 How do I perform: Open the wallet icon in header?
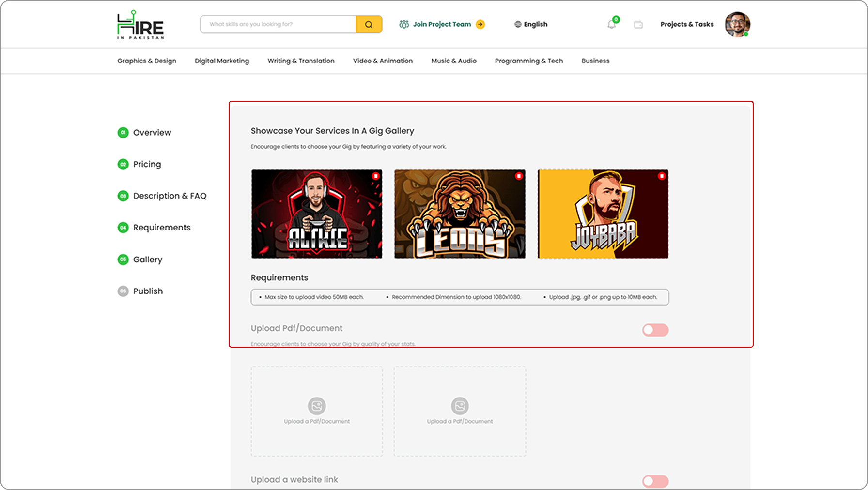point(638,24)
